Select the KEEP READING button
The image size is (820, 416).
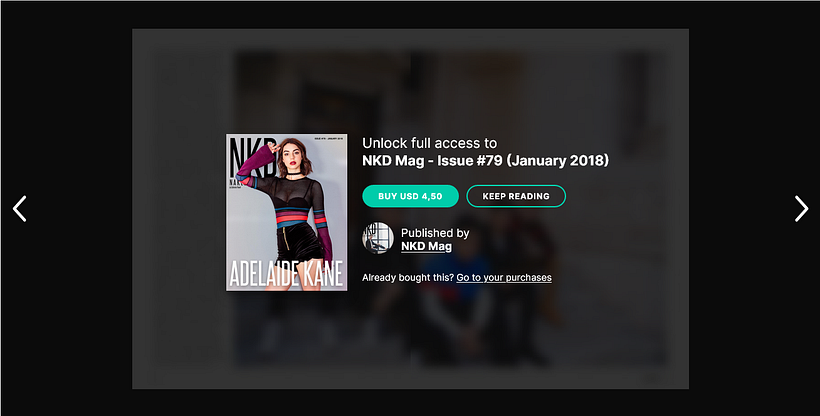(x=516, y=196)
